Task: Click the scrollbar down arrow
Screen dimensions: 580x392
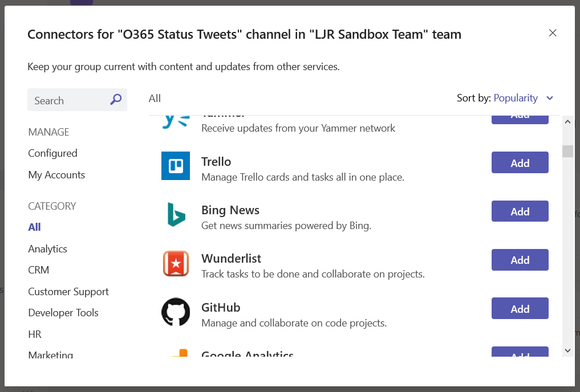Action: 568,350
